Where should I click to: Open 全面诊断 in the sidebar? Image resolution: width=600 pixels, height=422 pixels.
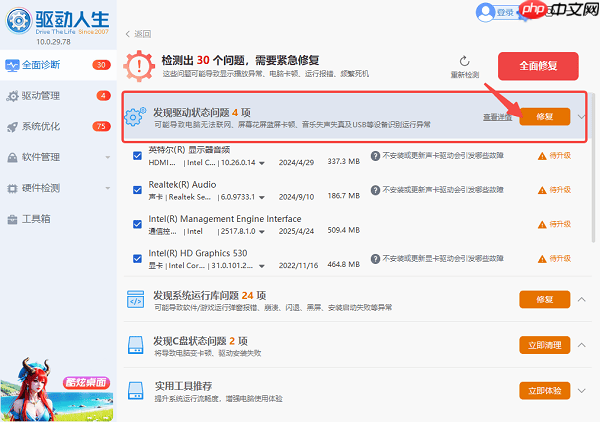pyautogui.click(x=58, y=65)
